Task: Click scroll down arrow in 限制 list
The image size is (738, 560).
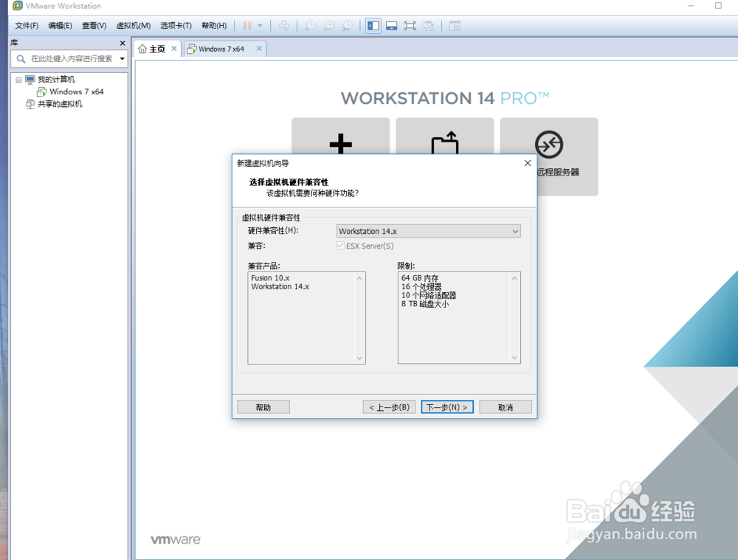Action: (x=514, y=358)
